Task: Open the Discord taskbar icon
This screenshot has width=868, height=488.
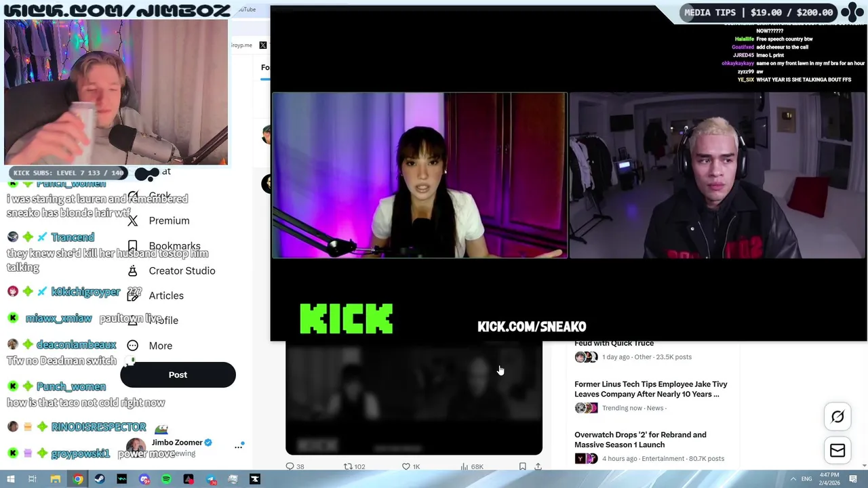Action: pos(144,479)
